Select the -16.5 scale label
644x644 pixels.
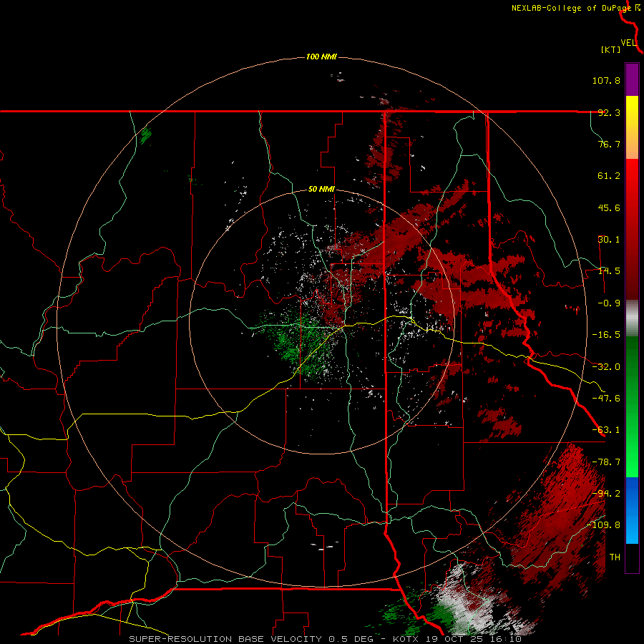606,335
